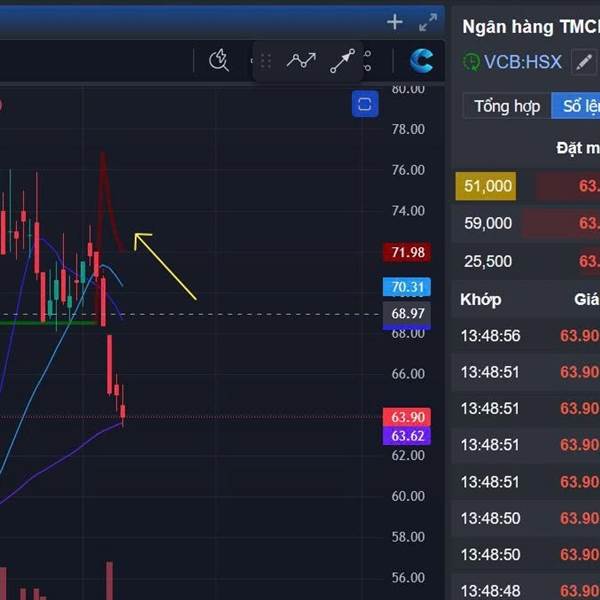Viewport: 600px width, 600px height.
Task: Expand chart to fullscreen with diagonal arrows icon
Action: click(428, 22)
